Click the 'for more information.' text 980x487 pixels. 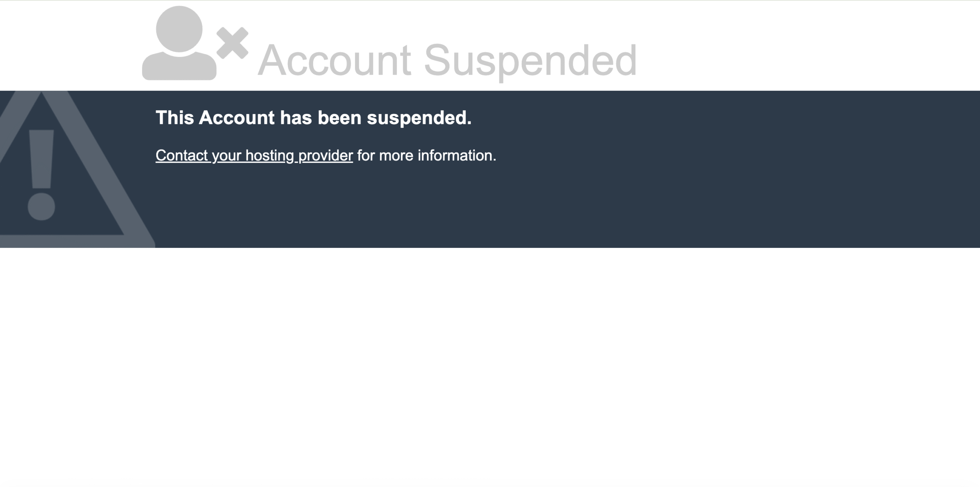point(426,156)
